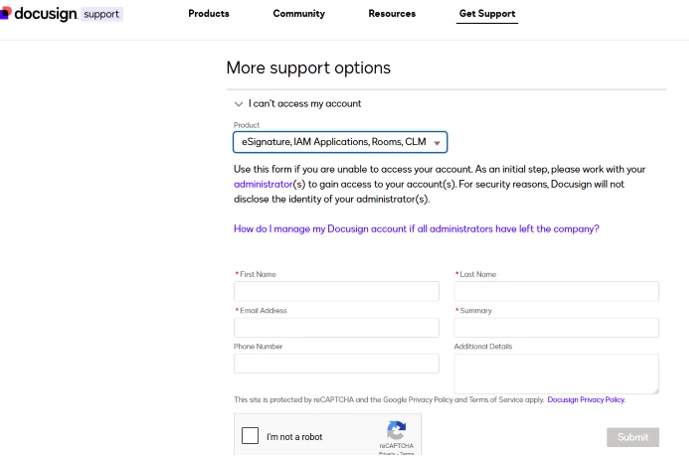Image resolution: width=689 pixels, height=465 pixels.
Task: Open the Get Support tab
Action: click(487, 14)
